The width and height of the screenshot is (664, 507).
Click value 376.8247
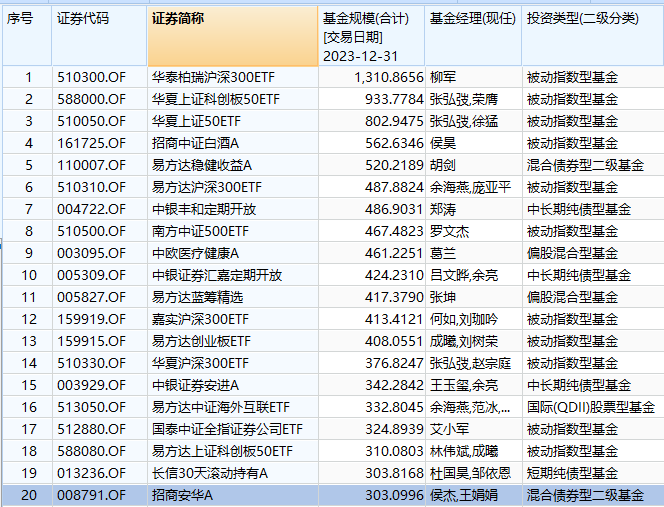click(394, 363)
